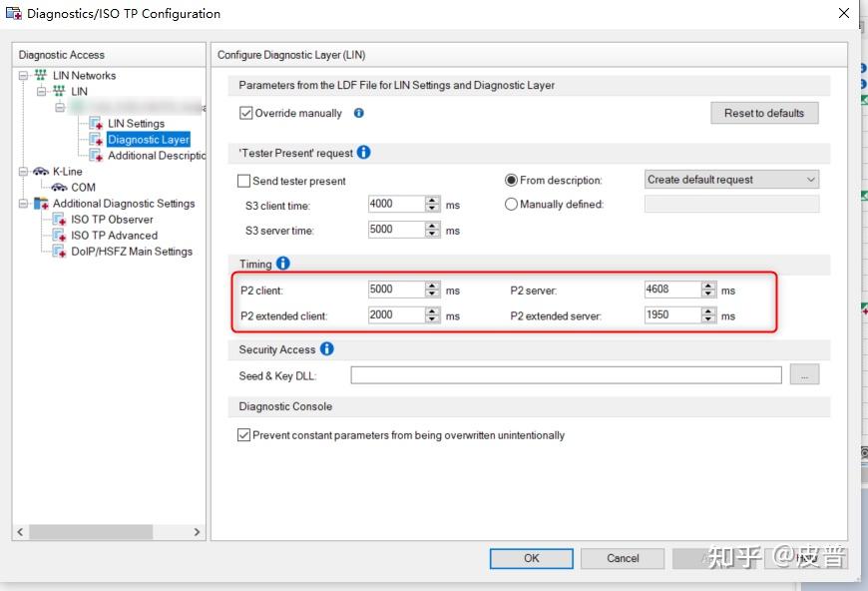
Task: Click the tree scrollbar right arrow
Action: [x=198, y=532]
